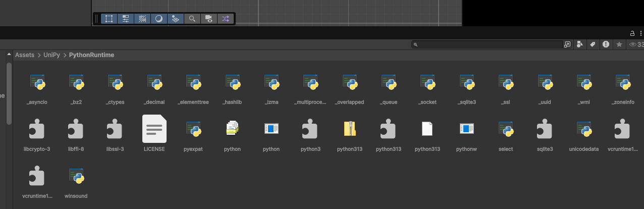Toggle hidden packages eye visibility
644x209 pixels.
[x=636, y=44]
